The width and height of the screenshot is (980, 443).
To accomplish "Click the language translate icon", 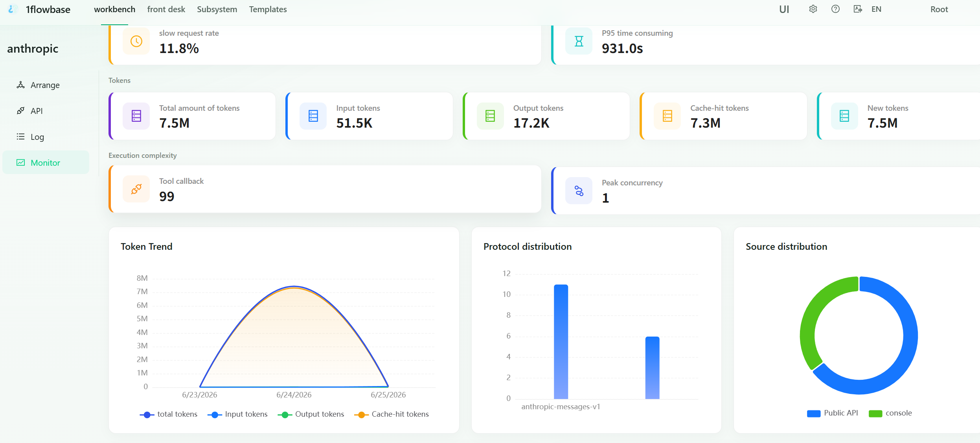I will (858, 9).
